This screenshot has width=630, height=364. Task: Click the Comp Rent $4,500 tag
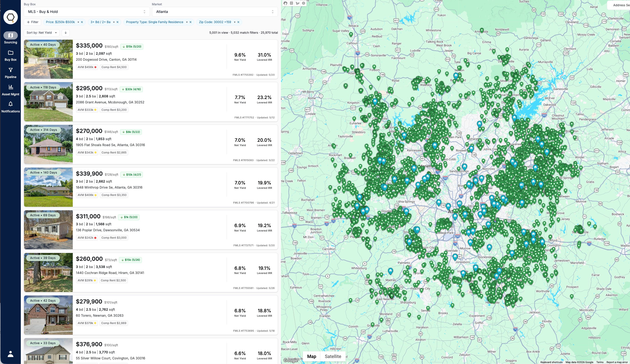[114, 67]
